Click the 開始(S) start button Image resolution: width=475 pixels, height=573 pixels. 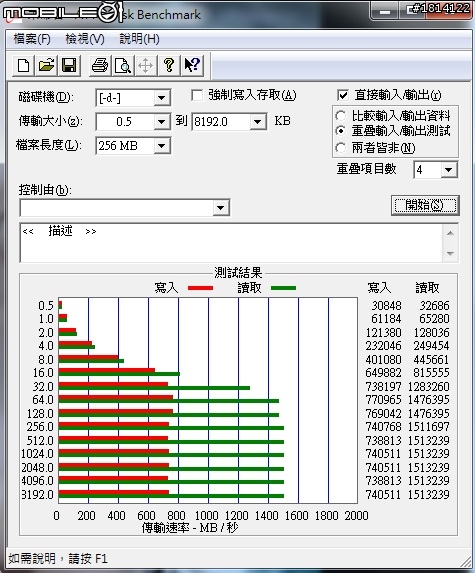[x=425, y=205]
